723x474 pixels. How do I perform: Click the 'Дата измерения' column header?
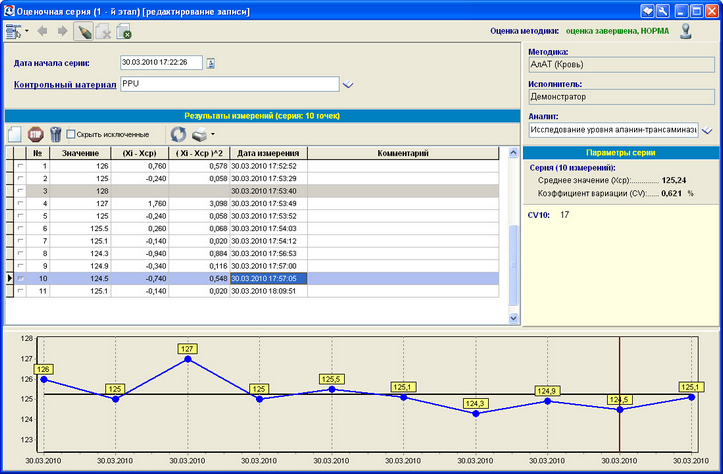click(x=267, y=153)
